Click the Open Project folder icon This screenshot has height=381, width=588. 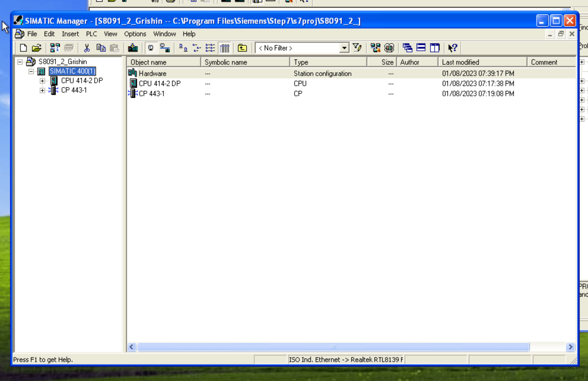37,48
